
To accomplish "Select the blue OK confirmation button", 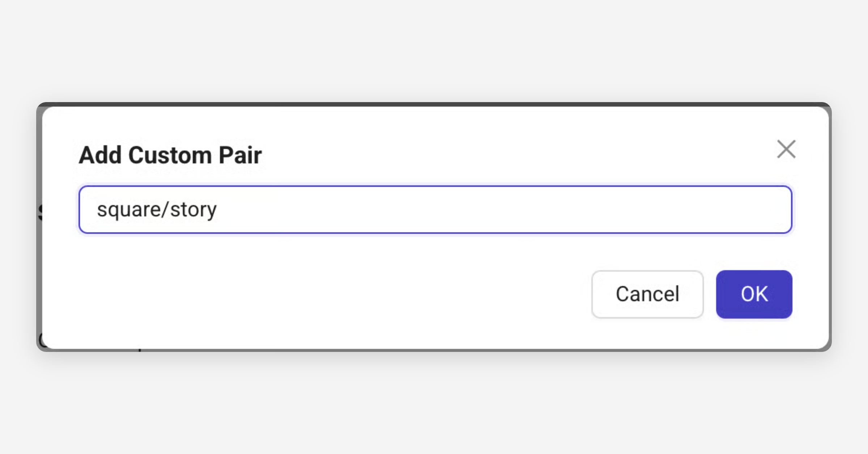I will [x=754, y=294].
